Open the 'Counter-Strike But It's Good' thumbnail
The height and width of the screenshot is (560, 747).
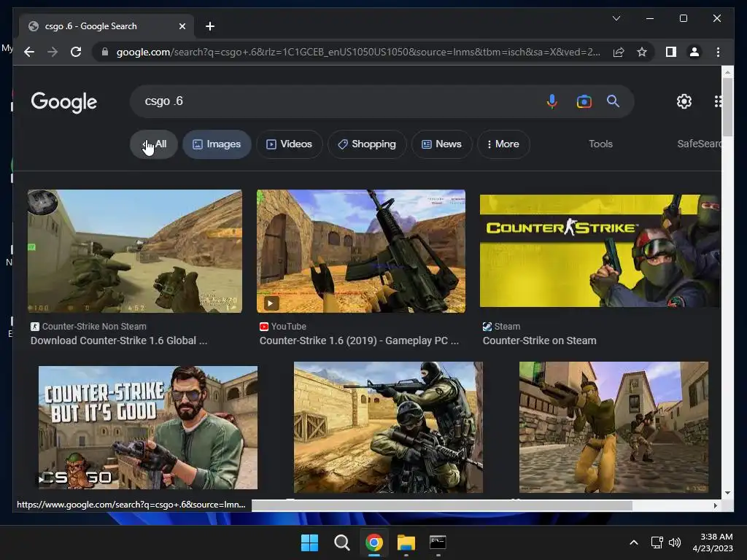point(147,427)
